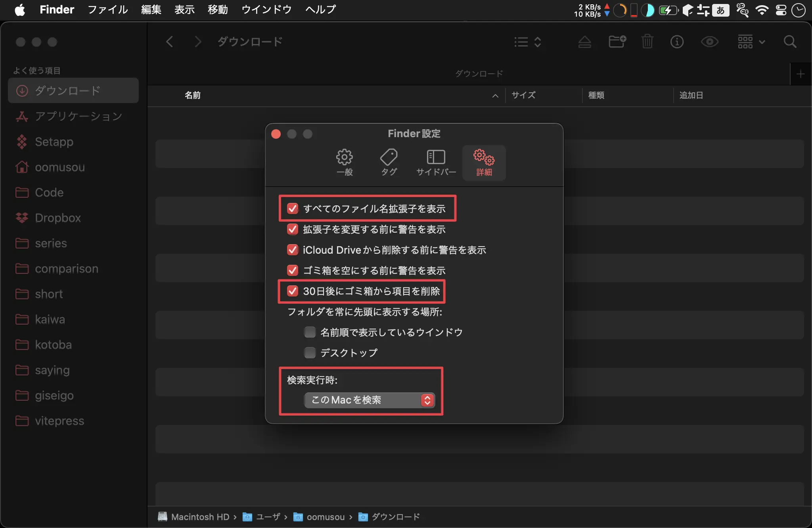Select kaiwa folder in sidebar
Viewport: 812px width, 528px height.
click(x=73, y=319)
